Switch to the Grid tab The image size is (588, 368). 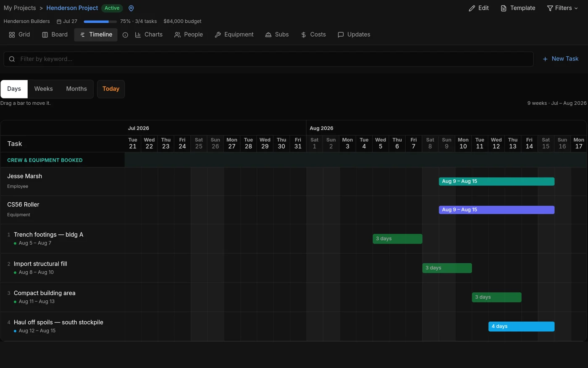[x=19, y=34]
